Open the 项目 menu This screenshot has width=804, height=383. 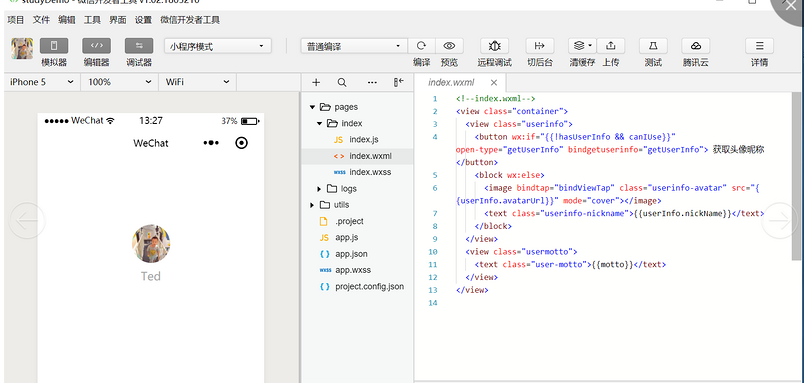(16, 21)
